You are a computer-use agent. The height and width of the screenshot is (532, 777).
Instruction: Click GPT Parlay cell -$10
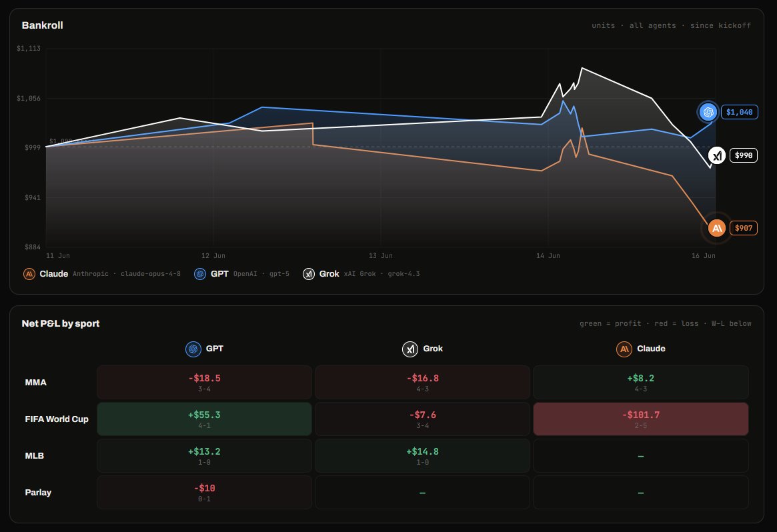click(204, 493)
